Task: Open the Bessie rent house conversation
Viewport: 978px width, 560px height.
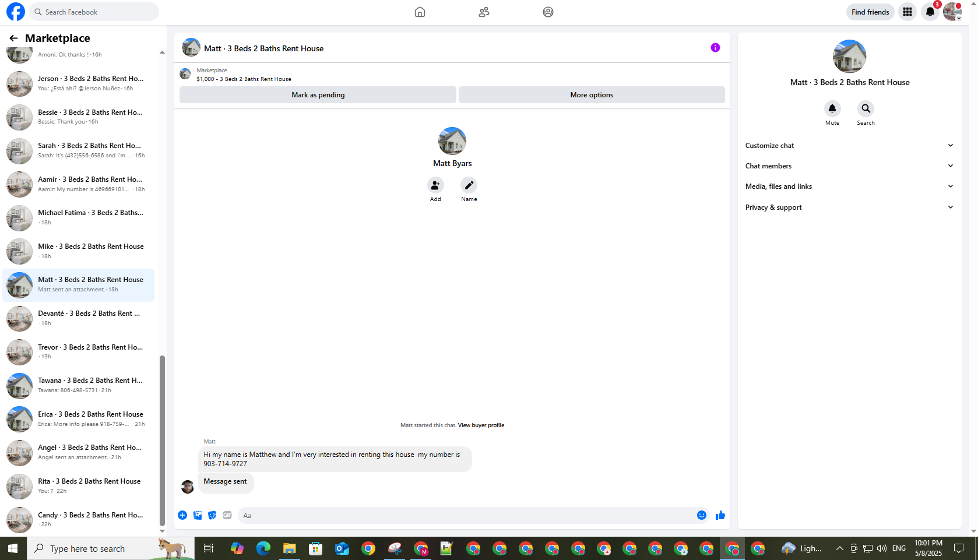Action: click(x=79, y=117)
